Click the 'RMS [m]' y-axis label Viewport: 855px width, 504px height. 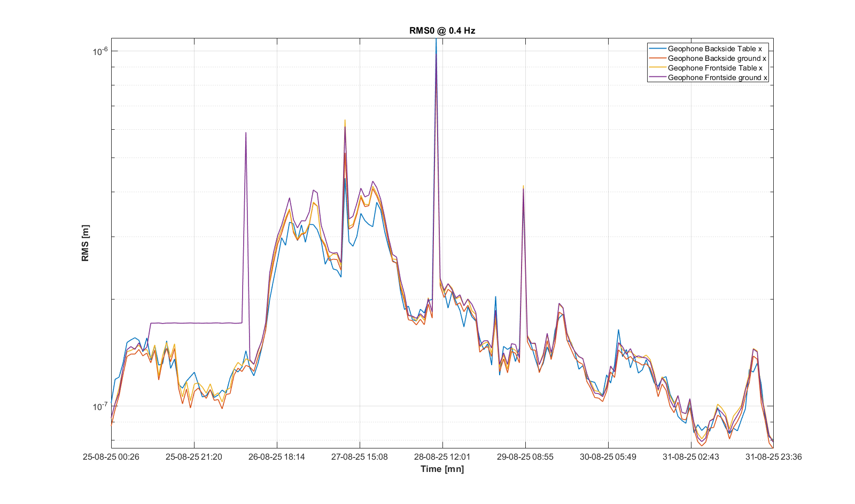coord(85,243)
